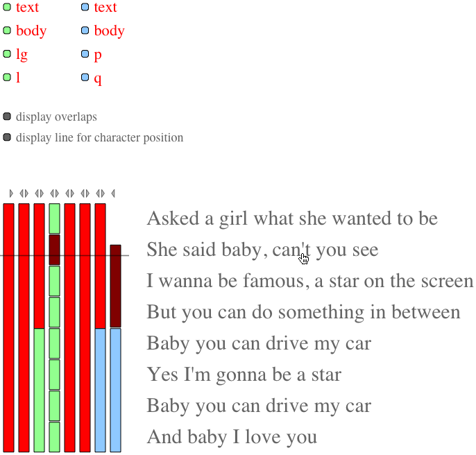
Task: Click the red 'q' label
Action: [x=98, y=79]
